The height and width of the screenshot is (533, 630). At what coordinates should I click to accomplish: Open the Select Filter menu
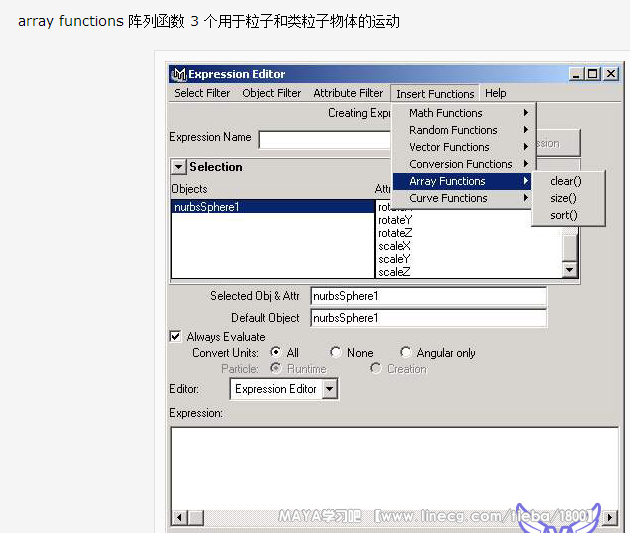click(x=202, y=93)
